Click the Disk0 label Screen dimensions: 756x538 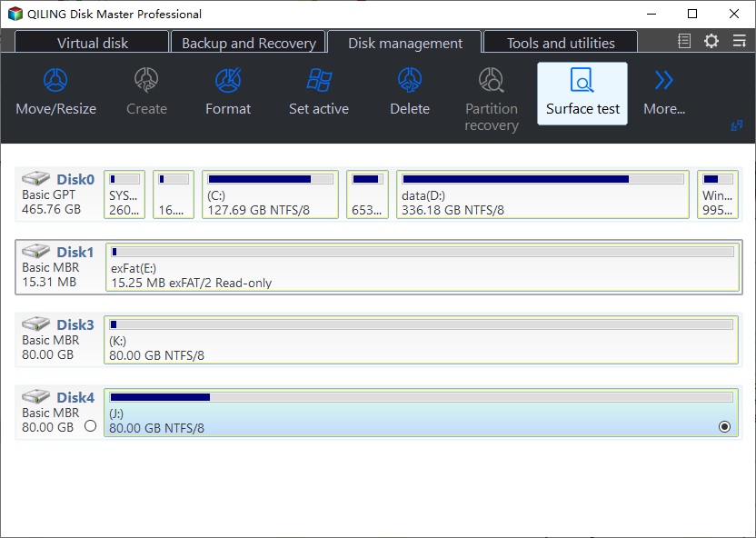coord(75,179)
